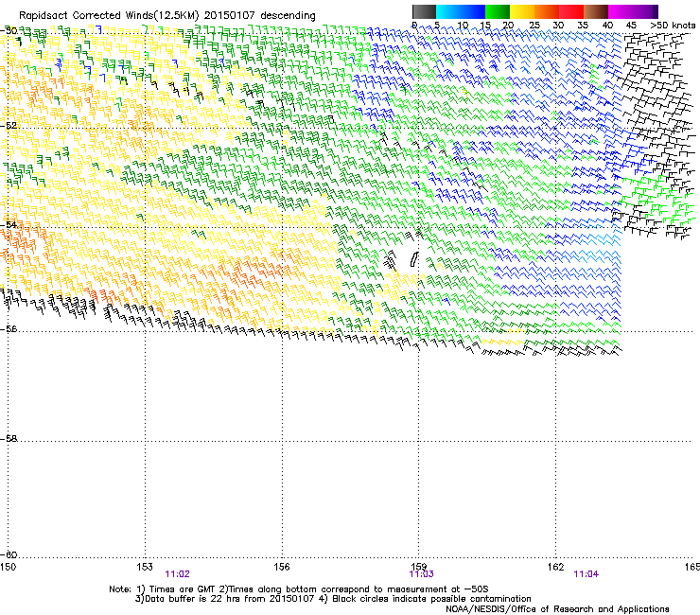
Task: Click the '-50' latitude axis label
Action: click(9, 31)
